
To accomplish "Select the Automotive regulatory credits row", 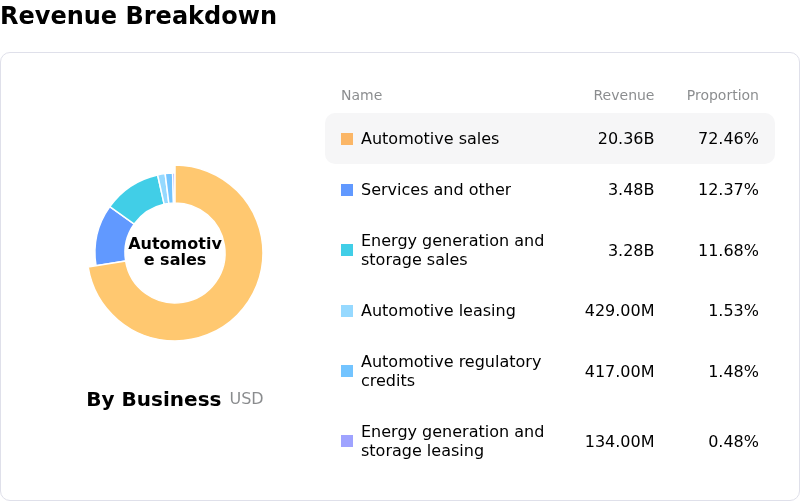I will 451,371.
